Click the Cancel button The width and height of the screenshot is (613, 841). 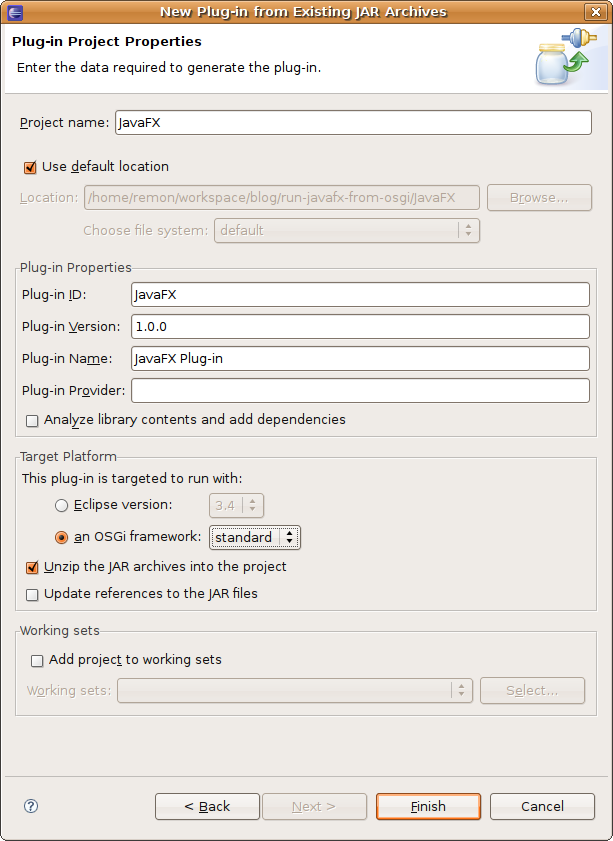(542, 806)
